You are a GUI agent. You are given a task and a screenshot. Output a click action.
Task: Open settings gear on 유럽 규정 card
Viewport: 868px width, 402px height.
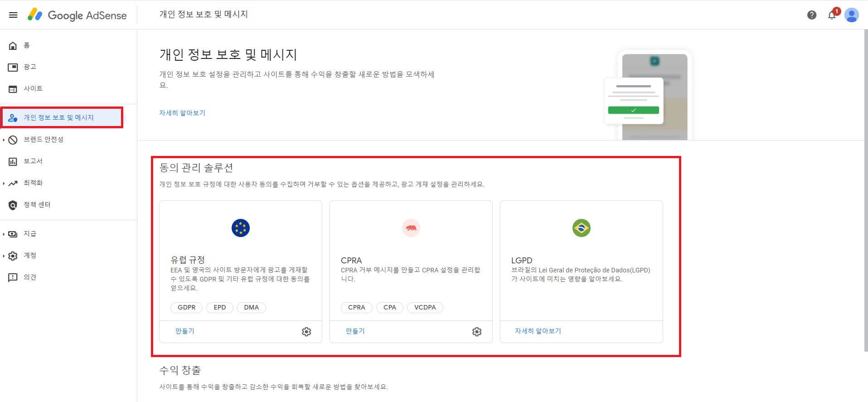306,332
